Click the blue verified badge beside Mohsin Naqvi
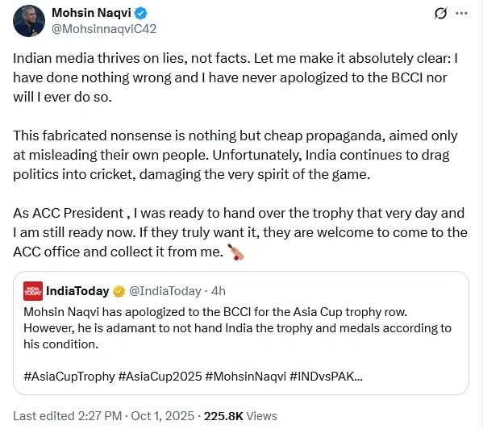The height and width of the screenshot is (429, 504). [140, 13]
